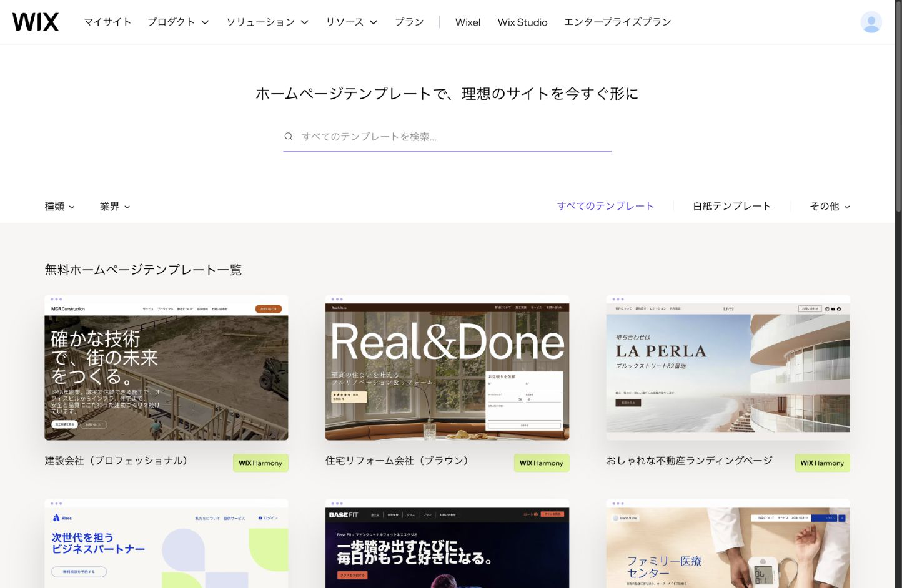Click the search magnifier icon
The width and height of the screenshot is (902, 588).
[x=289, y=136]
